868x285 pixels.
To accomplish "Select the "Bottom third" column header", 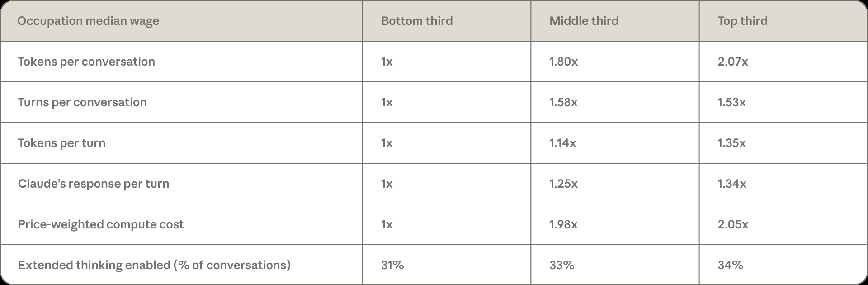I will pos(417,21).
